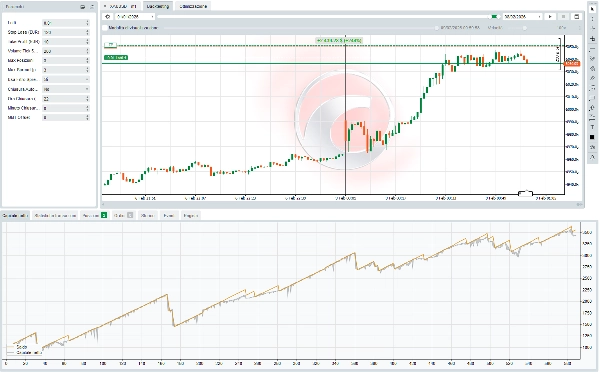
Task: Open the History tab in bottom panel
Action: click(147, 215)
